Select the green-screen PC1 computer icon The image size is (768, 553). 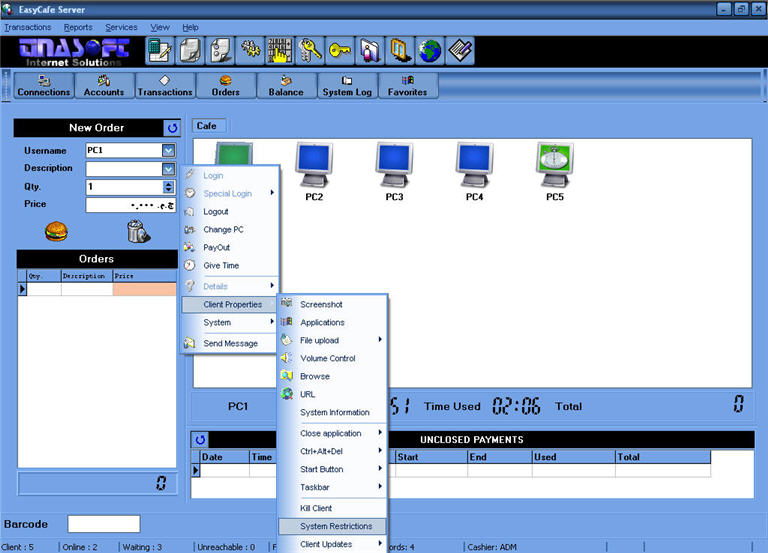click(x=234, y=153)
